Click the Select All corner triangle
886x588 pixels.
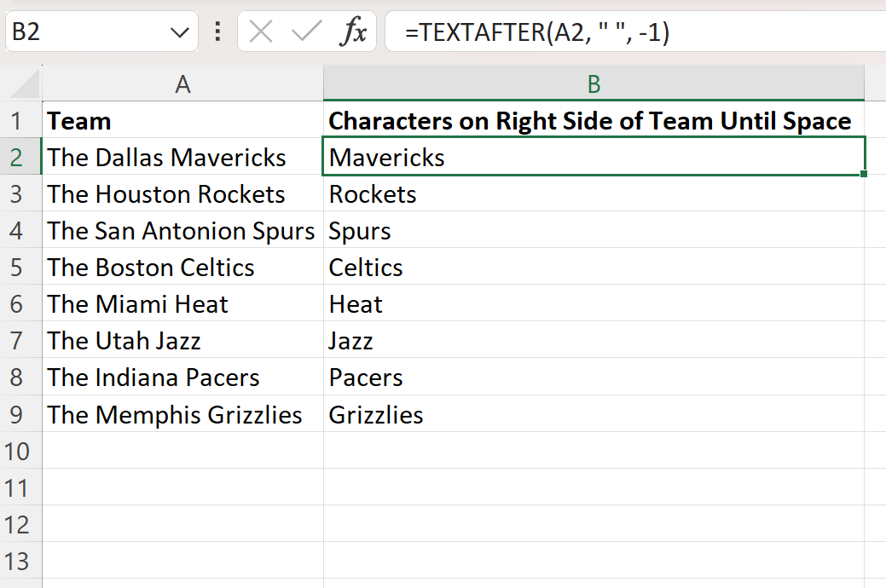click(25, 84)
